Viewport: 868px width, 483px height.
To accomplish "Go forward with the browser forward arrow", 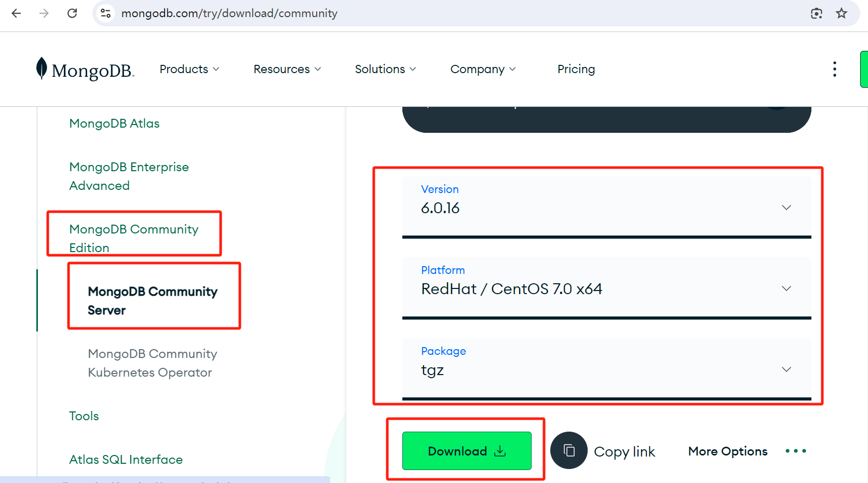I will [x=44, y=13].
